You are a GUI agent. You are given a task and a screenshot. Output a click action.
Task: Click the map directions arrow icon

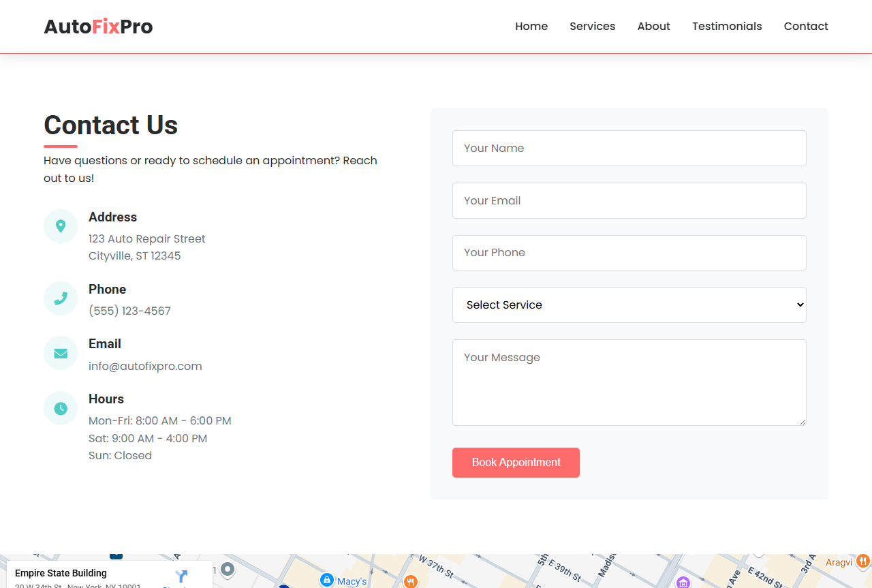pos(181,576)
